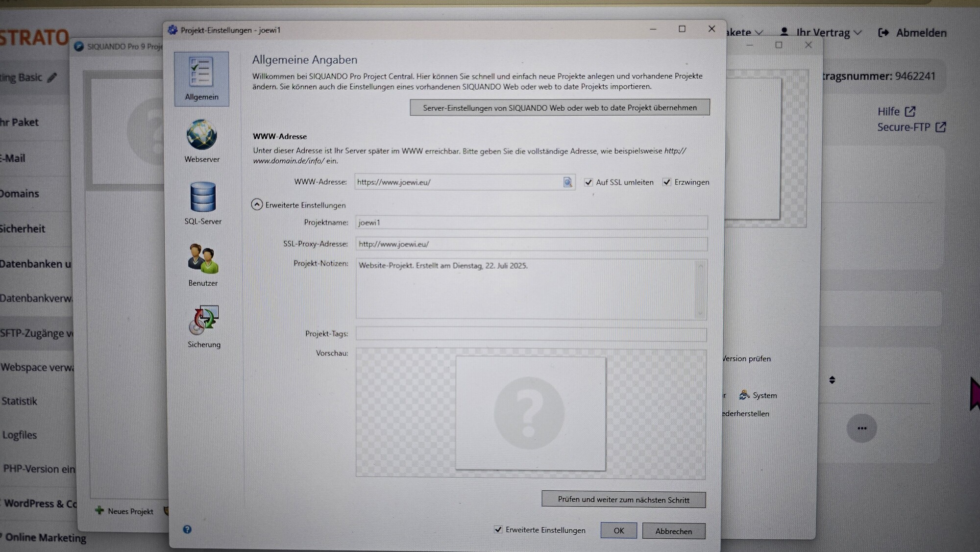Click the browse icon in WWW-Adresse field
980x552 pixels.
(567, 182)
